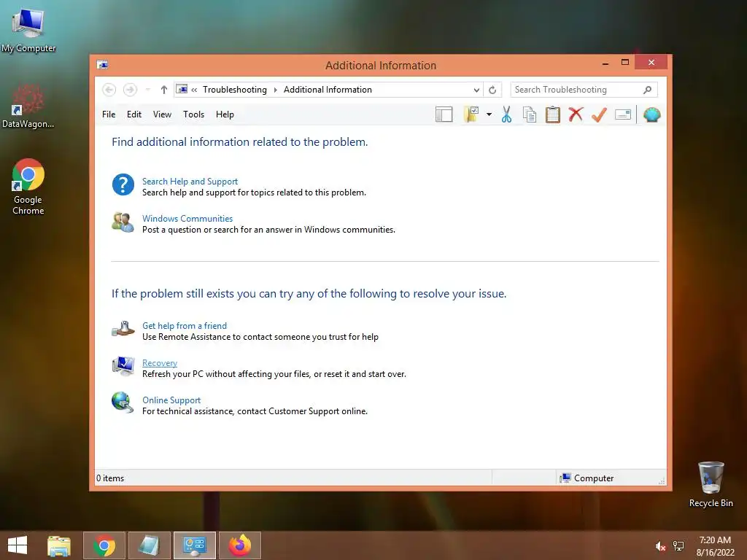Open the Windows Communities link
Screen dimensions: 747x560
click(187, 219)
